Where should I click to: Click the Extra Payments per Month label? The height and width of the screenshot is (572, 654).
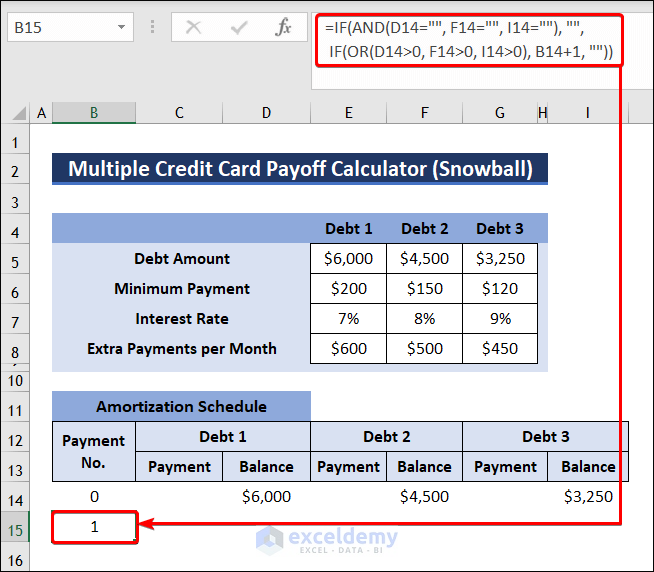pos(181,349)
